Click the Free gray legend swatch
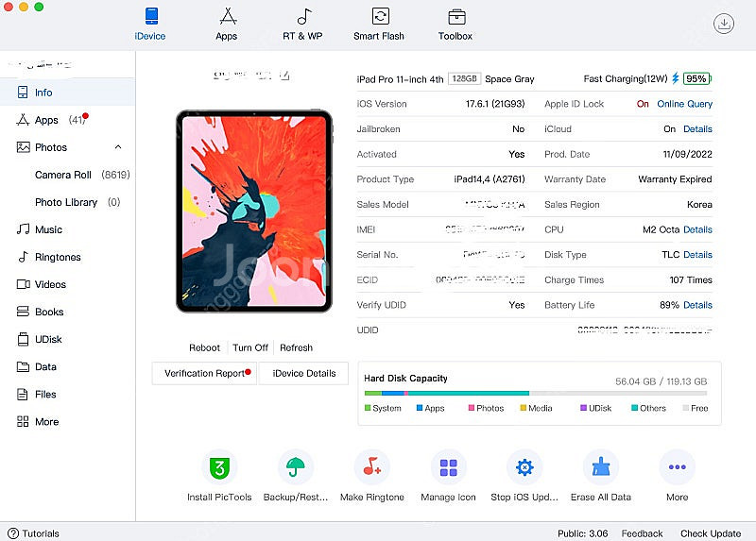The width and height of the screenshot is (756, 541). (686, 408)
